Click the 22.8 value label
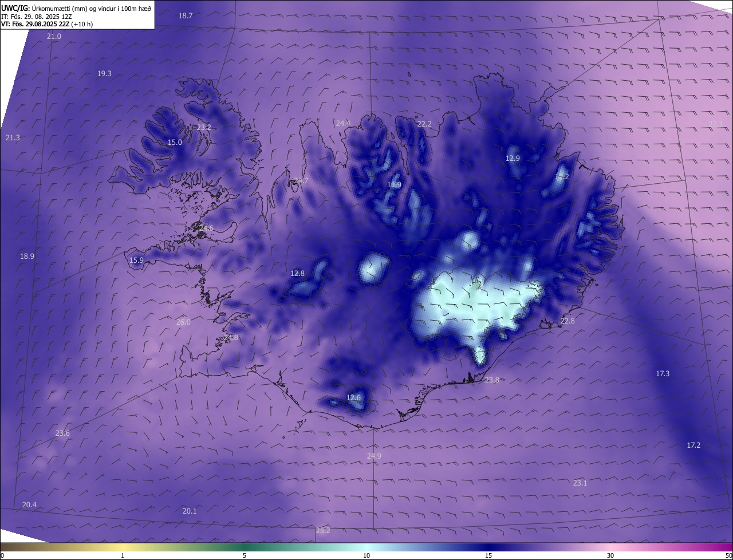 (x=568, y=321)
